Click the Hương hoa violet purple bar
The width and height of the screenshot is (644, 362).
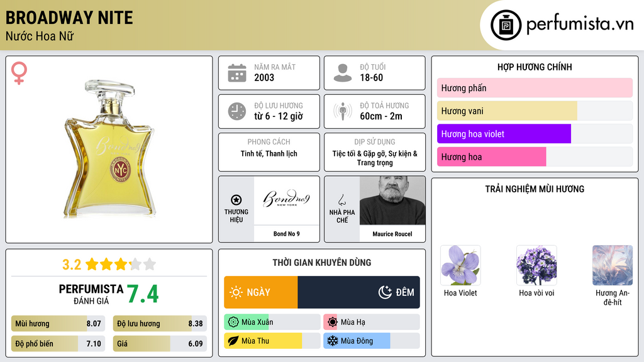(504, 134)
